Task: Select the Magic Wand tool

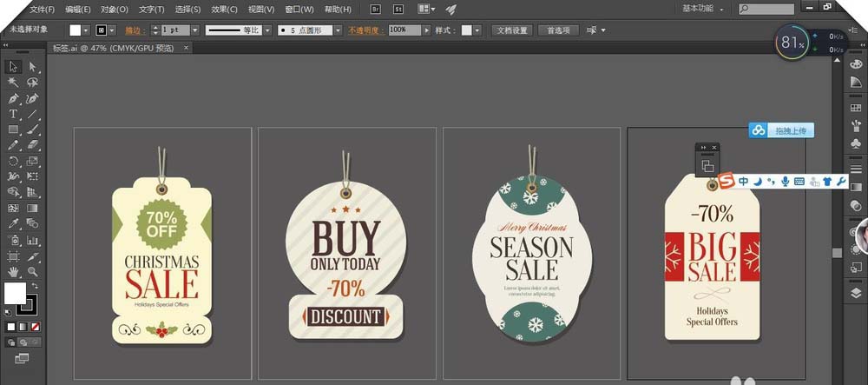Action: coord(13,83)
